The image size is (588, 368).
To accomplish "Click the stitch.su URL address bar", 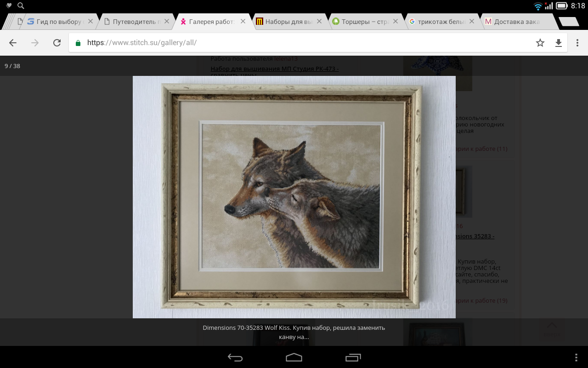I will click(x=299, y=43).
